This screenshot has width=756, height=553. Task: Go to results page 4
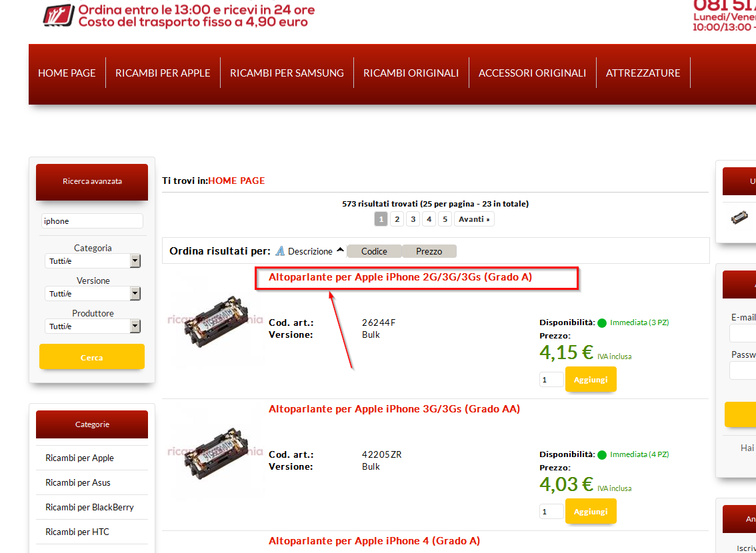coord(429,219)
